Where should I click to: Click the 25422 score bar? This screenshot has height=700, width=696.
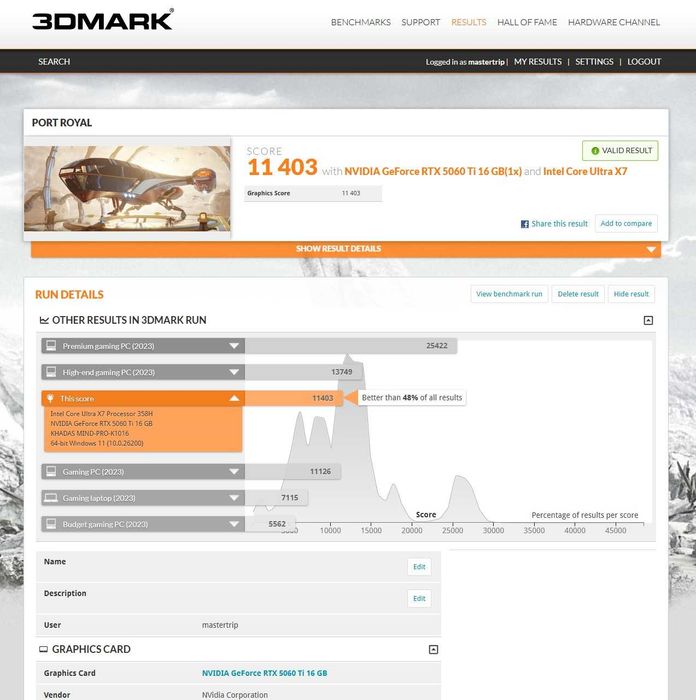[x=350, y=346]
